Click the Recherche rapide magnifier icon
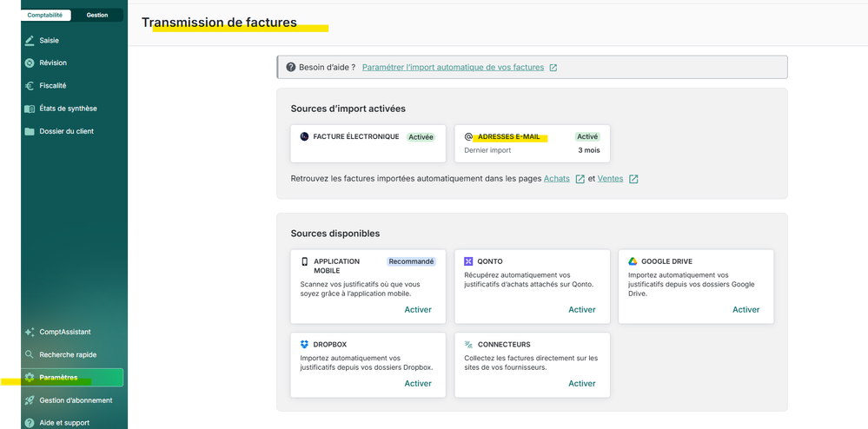The image size is (868, 429). click(x=30, y=354)
